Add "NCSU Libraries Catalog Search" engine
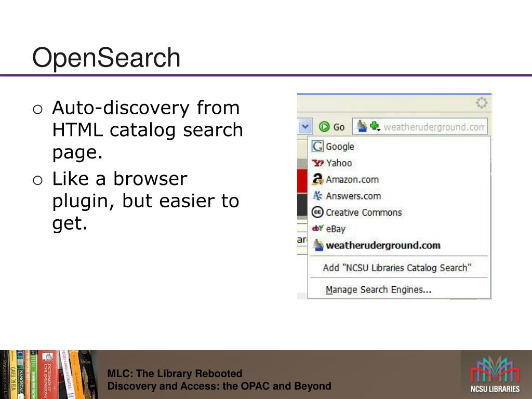This screenshot has width=532, height=399. (x=397, y=268)
